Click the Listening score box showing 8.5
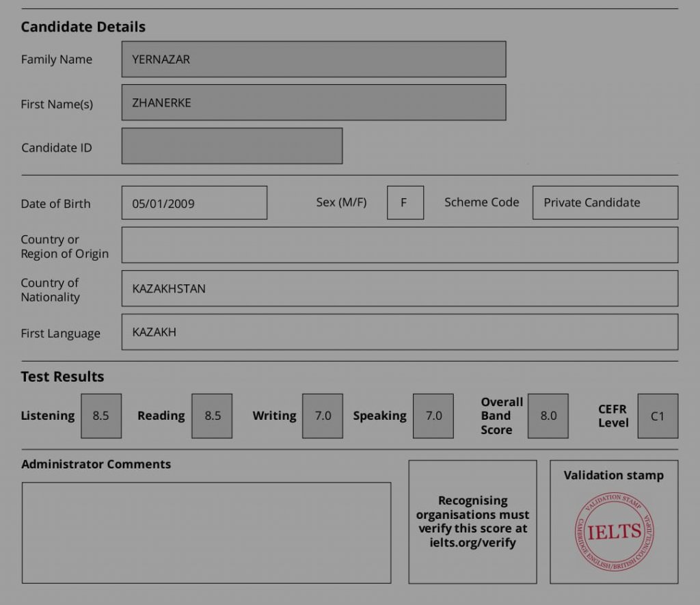The width and height of the screenshot is (700, 605). tap(101, 416)
